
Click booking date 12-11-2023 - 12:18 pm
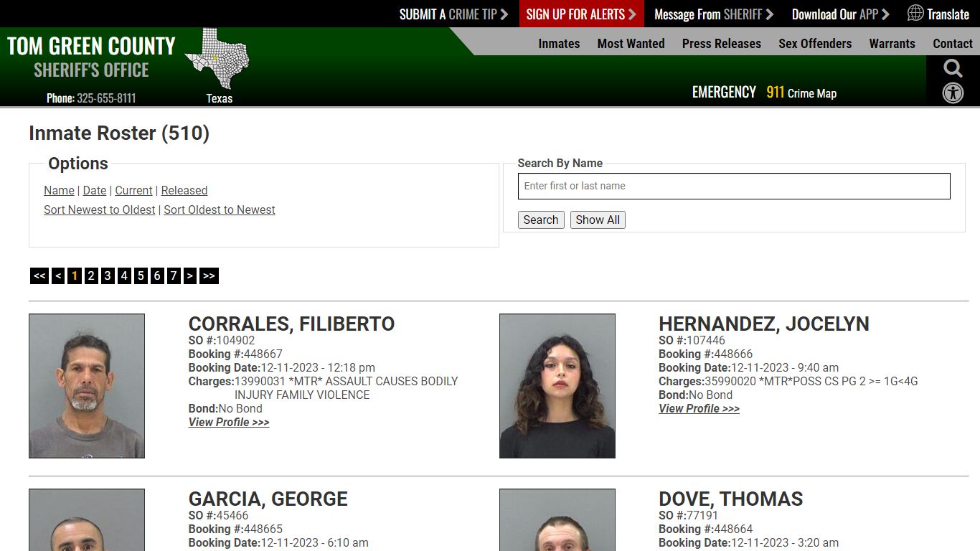pyautogui.click(x=318, y=368)
